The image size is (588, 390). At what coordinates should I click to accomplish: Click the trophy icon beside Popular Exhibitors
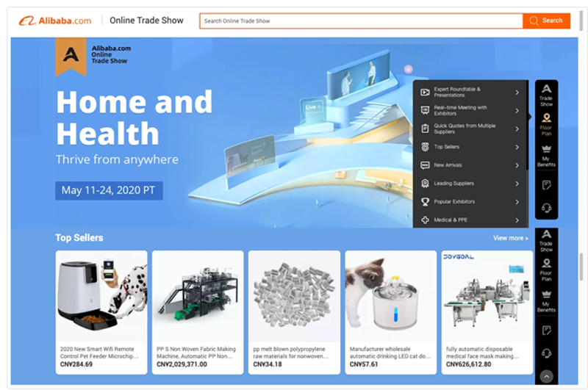point(425,201)
